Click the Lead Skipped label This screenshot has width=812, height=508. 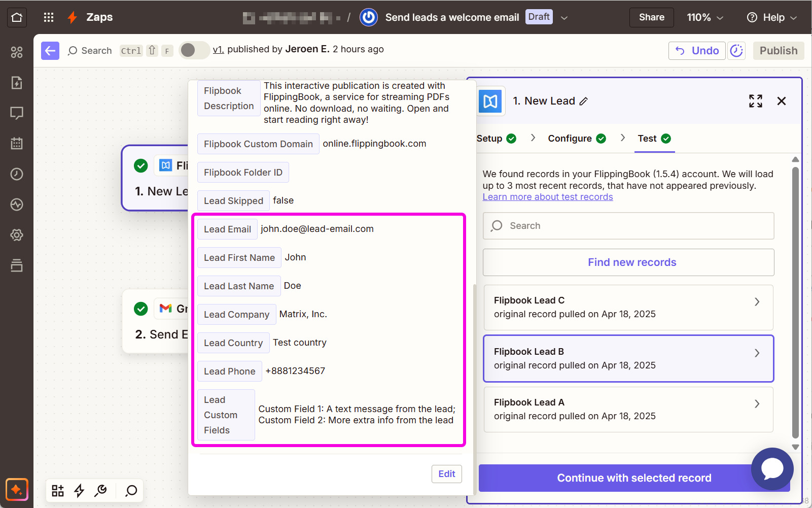(233, 201)
